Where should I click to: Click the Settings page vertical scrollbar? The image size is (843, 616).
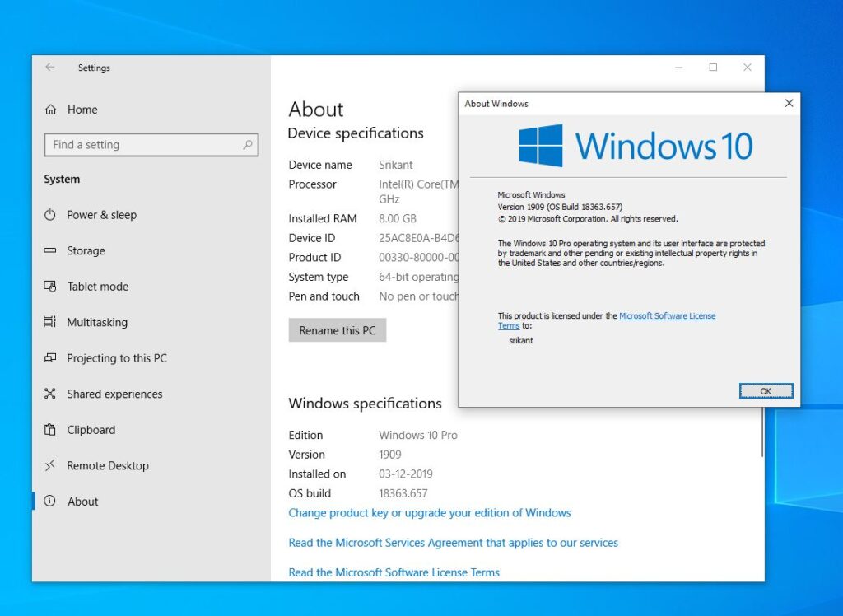coord(761,432)
